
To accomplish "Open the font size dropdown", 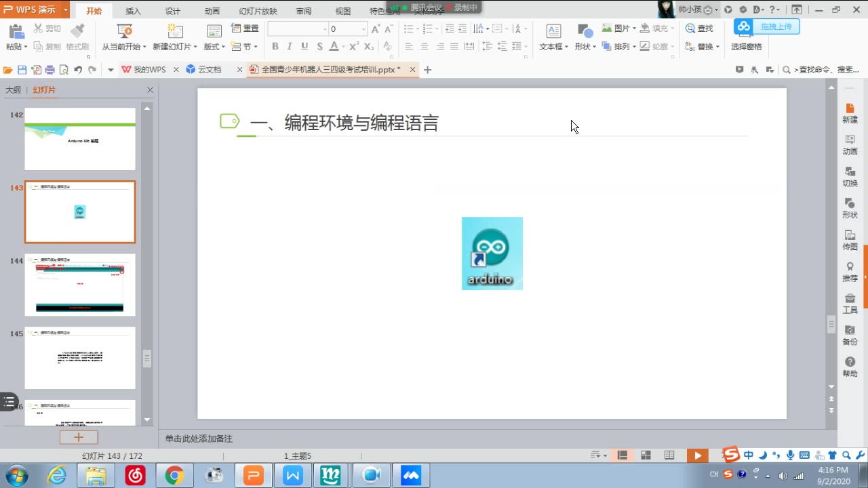I will coord(364,29).
